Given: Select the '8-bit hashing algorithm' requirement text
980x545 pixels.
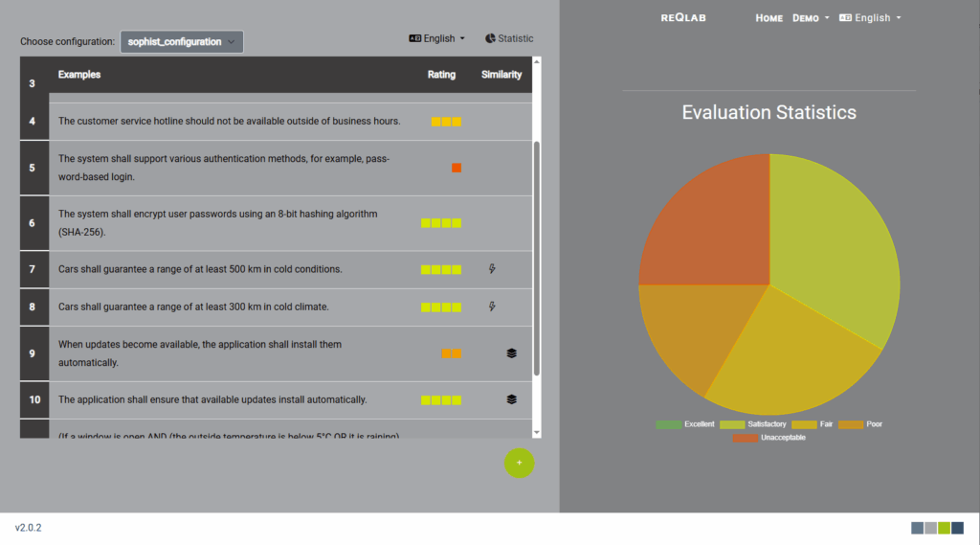Looking at the screenshot, I should point(217,223).
